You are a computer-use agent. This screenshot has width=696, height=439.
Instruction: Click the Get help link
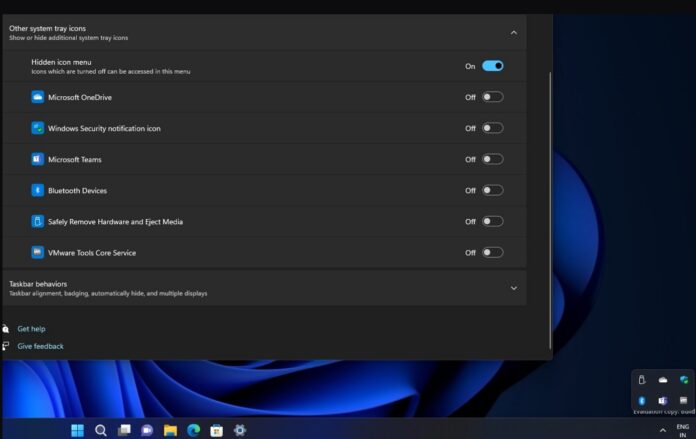point(31,329)
